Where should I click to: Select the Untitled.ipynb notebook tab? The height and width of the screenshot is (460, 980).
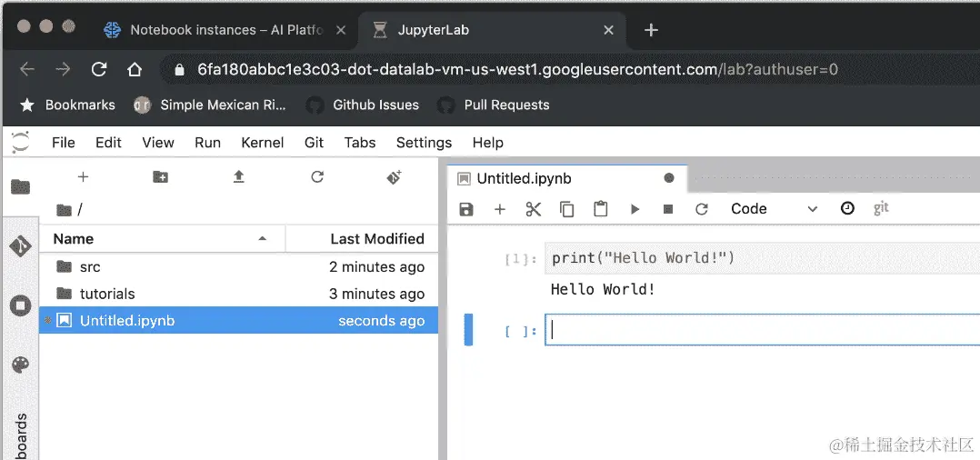567,179
